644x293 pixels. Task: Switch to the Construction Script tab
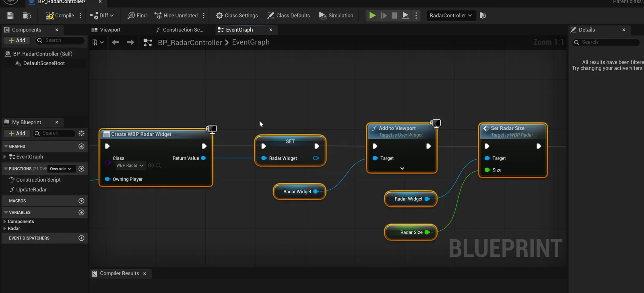(x=179, y=30)
